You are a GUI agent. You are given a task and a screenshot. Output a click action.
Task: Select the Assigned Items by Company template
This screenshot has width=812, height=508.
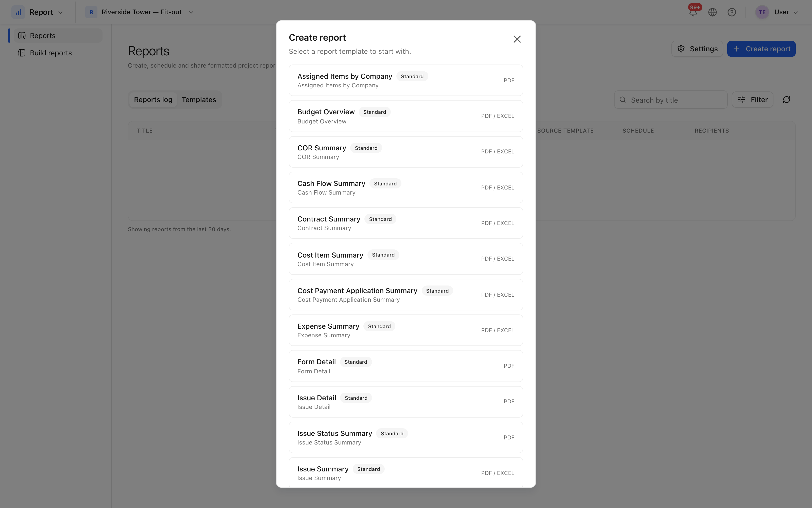406,80
